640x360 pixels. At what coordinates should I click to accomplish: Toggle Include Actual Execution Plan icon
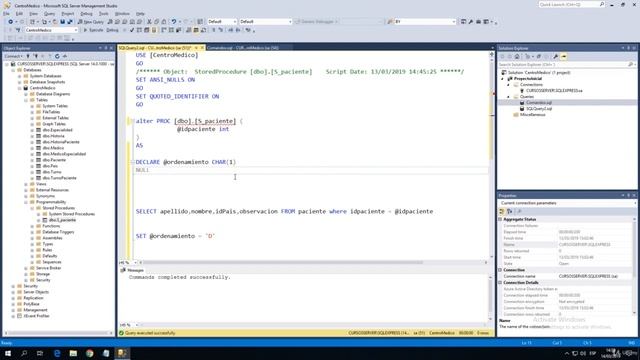coord(163,30)
